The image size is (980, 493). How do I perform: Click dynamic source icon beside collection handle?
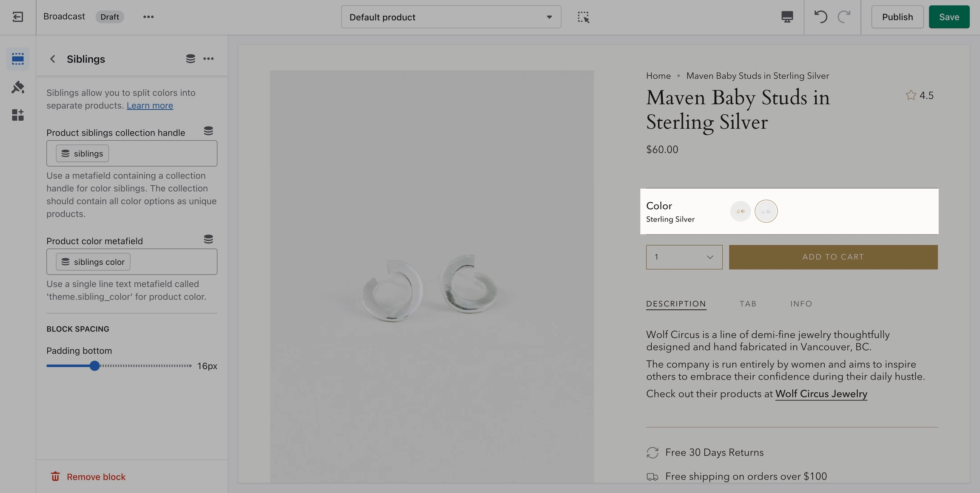(208, 131)
